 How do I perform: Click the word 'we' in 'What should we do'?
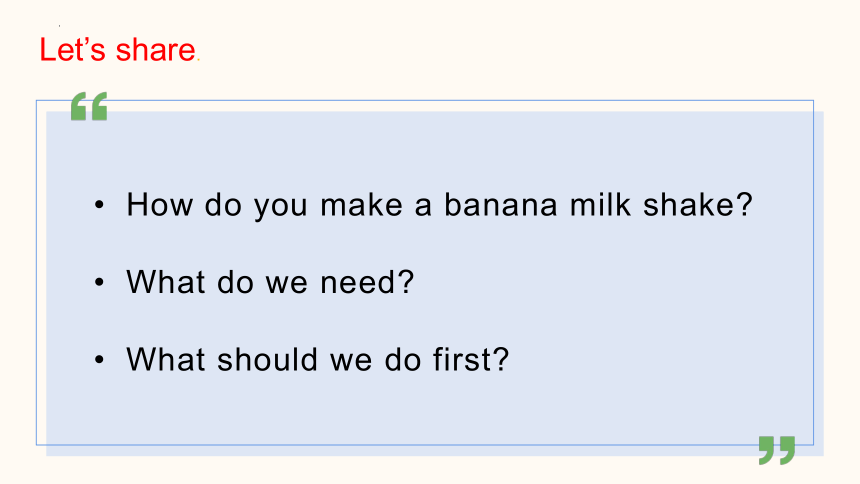pyautogui.click(x=351, y=359)
